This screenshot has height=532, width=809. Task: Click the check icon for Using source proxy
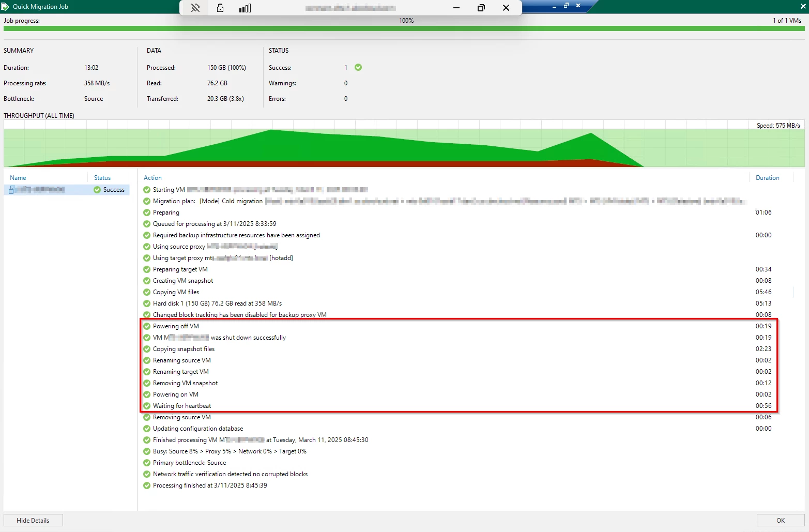(147, 247)
